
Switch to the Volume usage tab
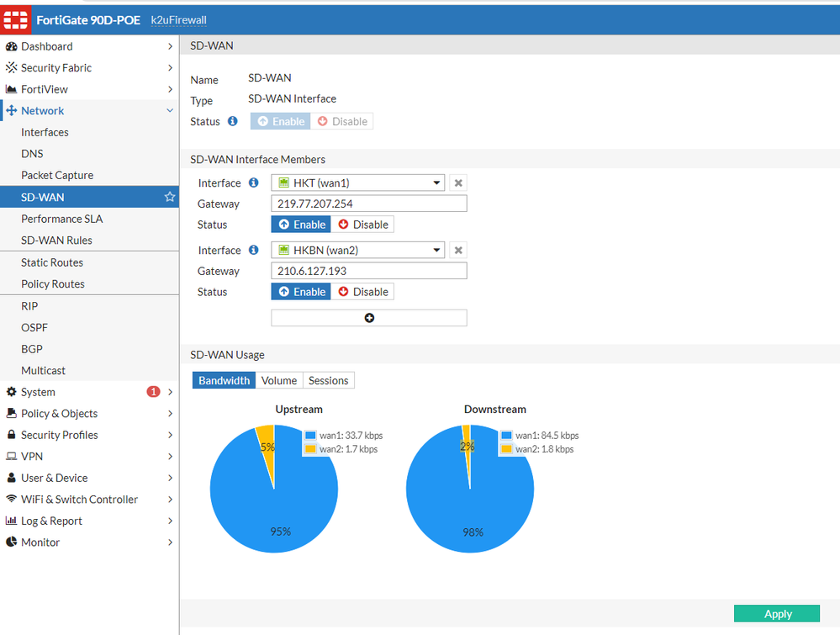point(279,380)
